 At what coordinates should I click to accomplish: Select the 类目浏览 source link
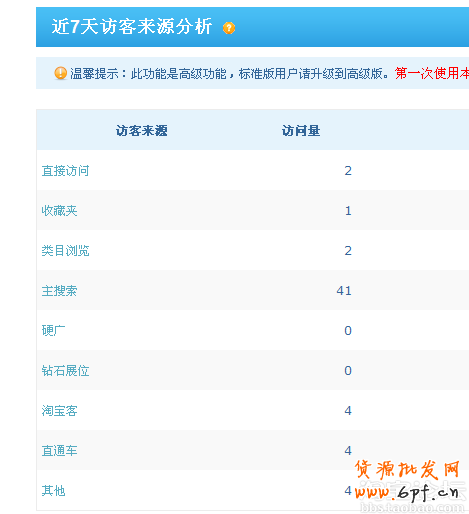coord(65,251)
